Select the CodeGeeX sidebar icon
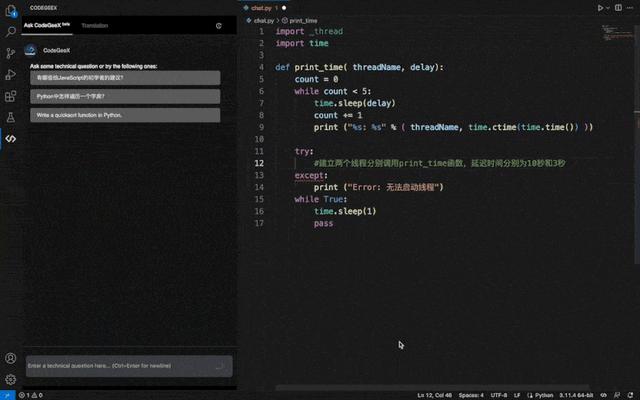This screenshot has height=400, width=640. point(11,139)
